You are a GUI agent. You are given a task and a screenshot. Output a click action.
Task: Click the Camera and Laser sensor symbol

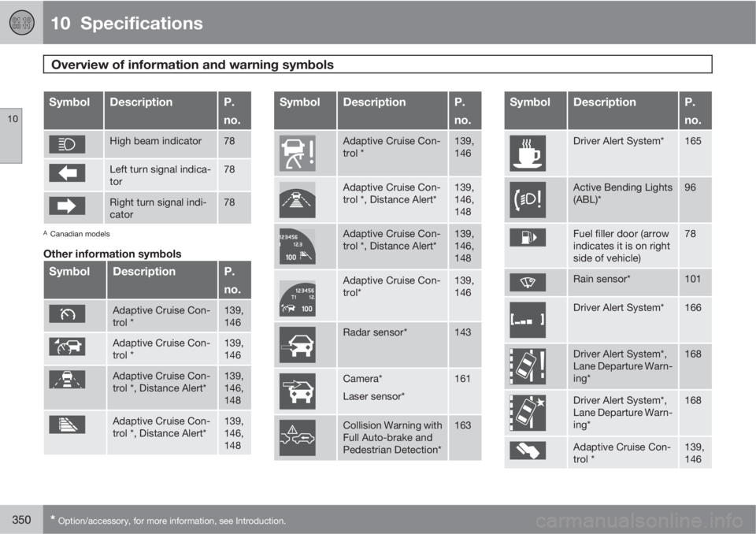[298, 391]
